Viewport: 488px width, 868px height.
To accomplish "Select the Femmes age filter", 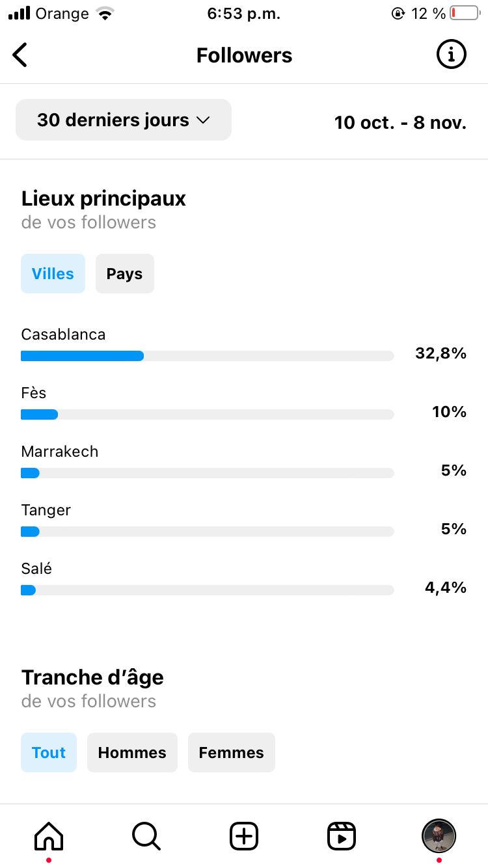I will tap(232, 752).
